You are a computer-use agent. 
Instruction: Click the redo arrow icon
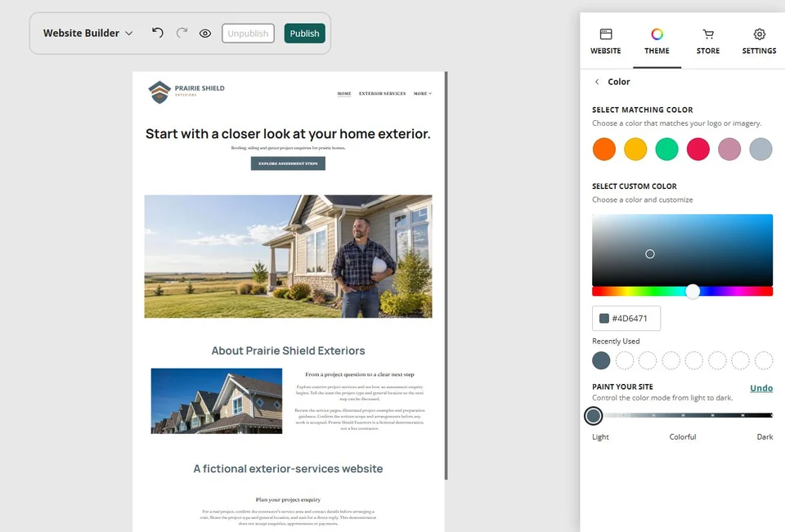coord(182,33)
